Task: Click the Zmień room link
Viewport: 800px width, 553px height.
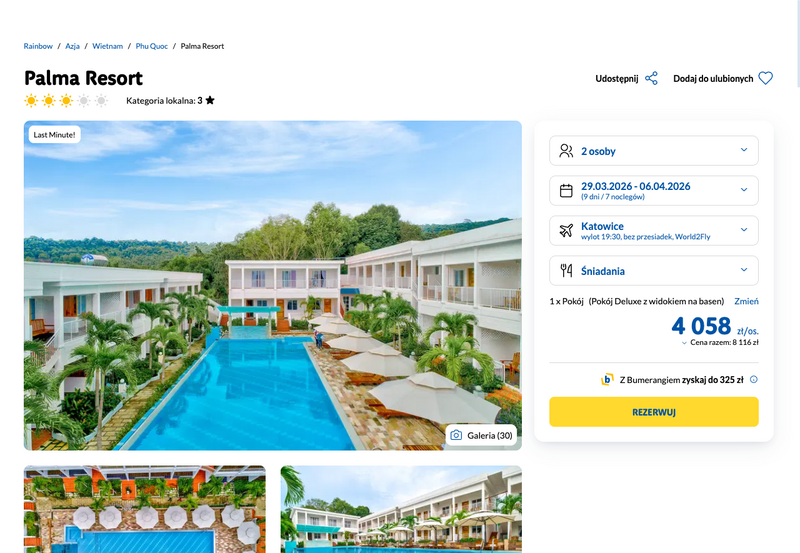Action: click(x=746, y=301)
